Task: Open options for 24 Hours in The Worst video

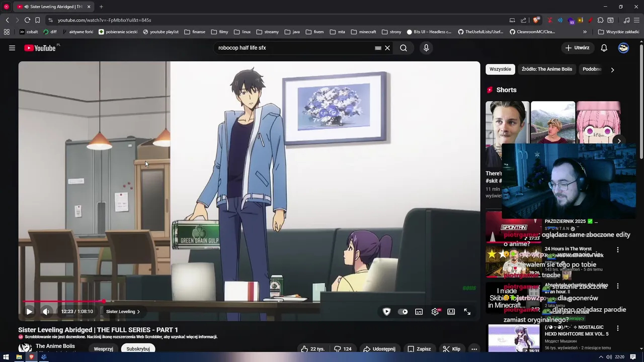Action: click(618, 250)
